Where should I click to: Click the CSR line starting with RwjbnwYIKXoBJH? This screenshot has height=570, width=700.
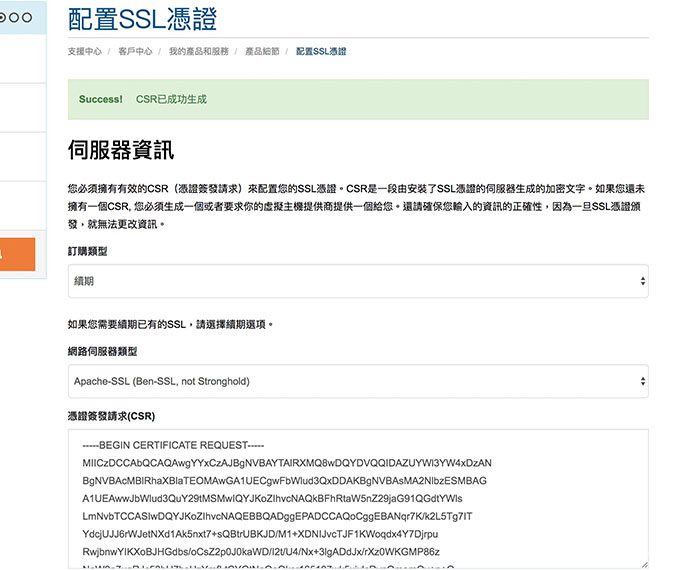pos(261,552)
